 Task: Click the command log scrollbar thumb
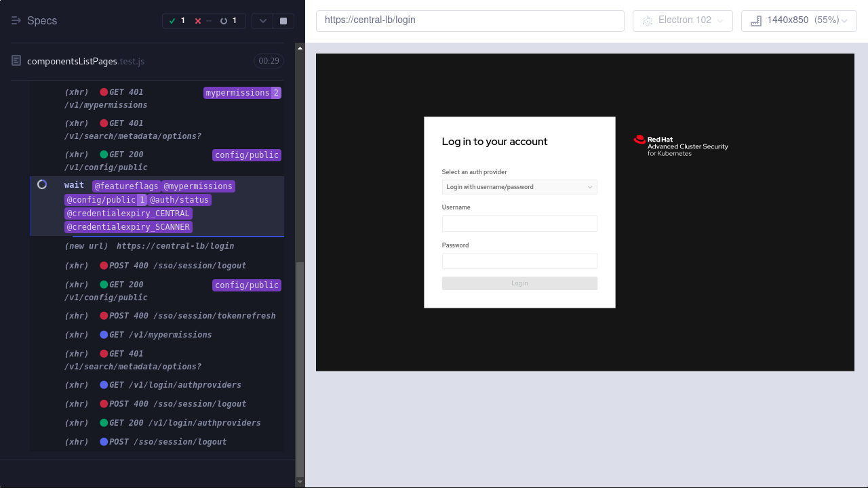click(300, 369)
